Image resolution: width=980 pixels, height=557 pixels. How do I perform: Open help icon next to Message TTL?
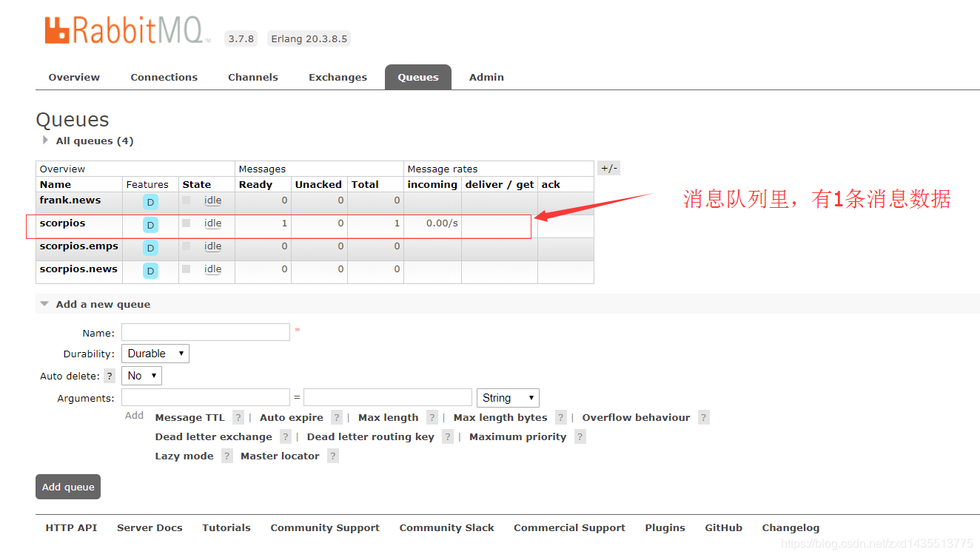coord(238,417)
